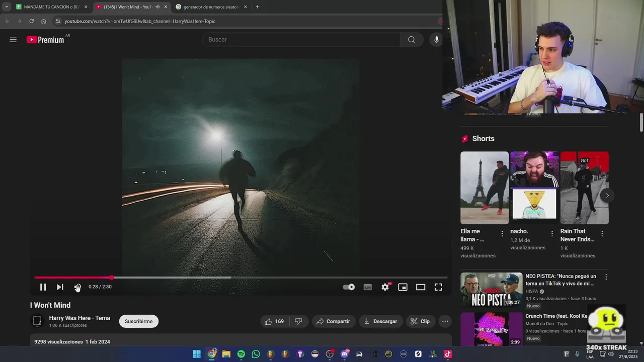Open Spotify from the taskbar
Image resolution: width=644 pixels, height=362 pixels.
click(x=241, y=354)
